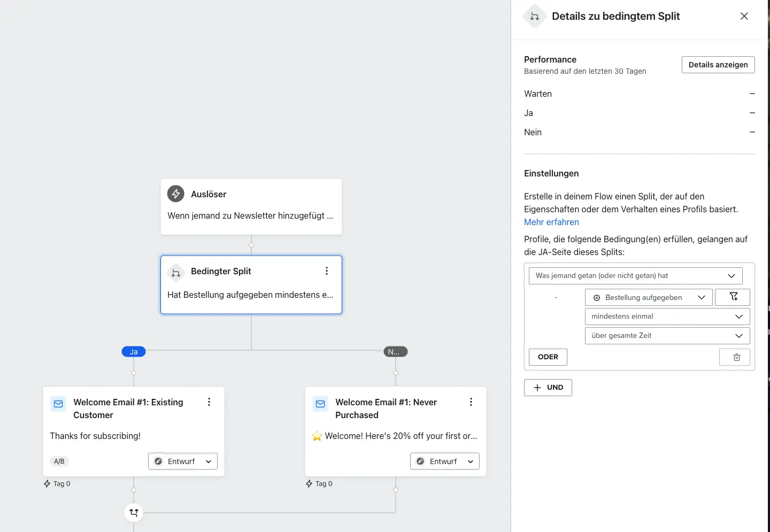Click the 'Details anzeigen' button

coord(718,65)
